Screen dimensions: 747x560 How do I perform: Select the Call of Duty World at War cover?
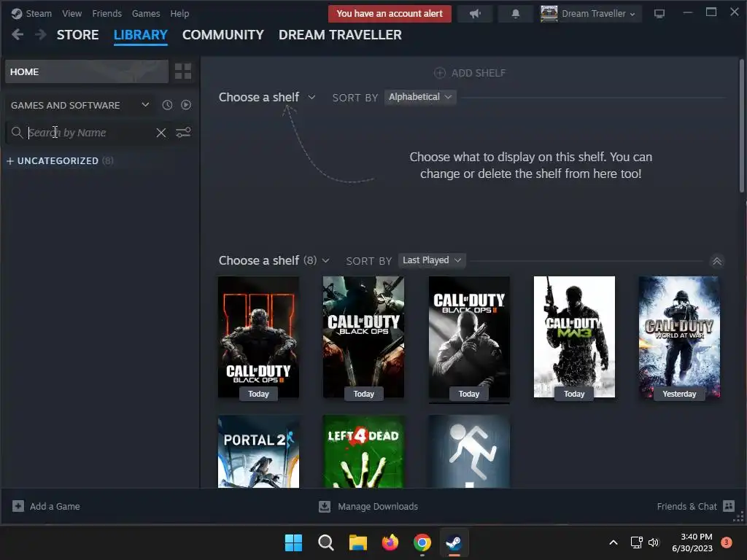(679, 337)
